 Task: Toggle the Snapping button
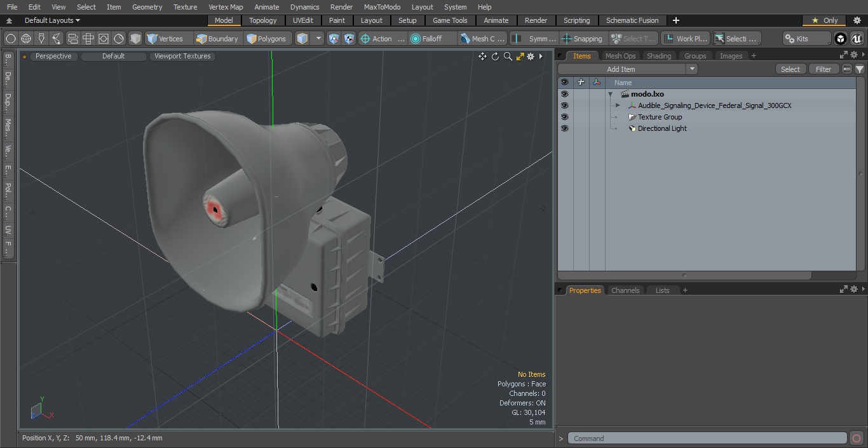[x=583, y=39]
